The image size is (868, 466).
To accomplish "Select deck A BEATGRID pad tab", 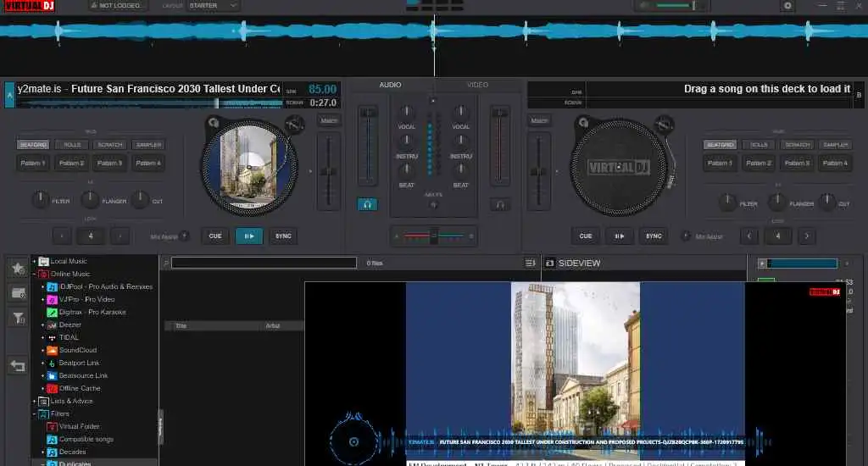I will pyautogui.click(x=33, y=144).
